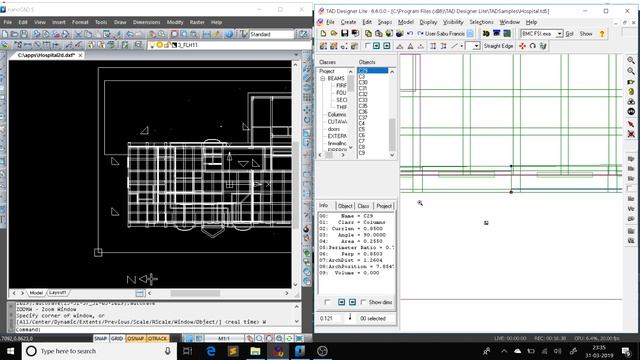Click the top zoom magnifier in TAD right sidebar
This screenshot has width=640, height=360.
[x=631, y=60]
